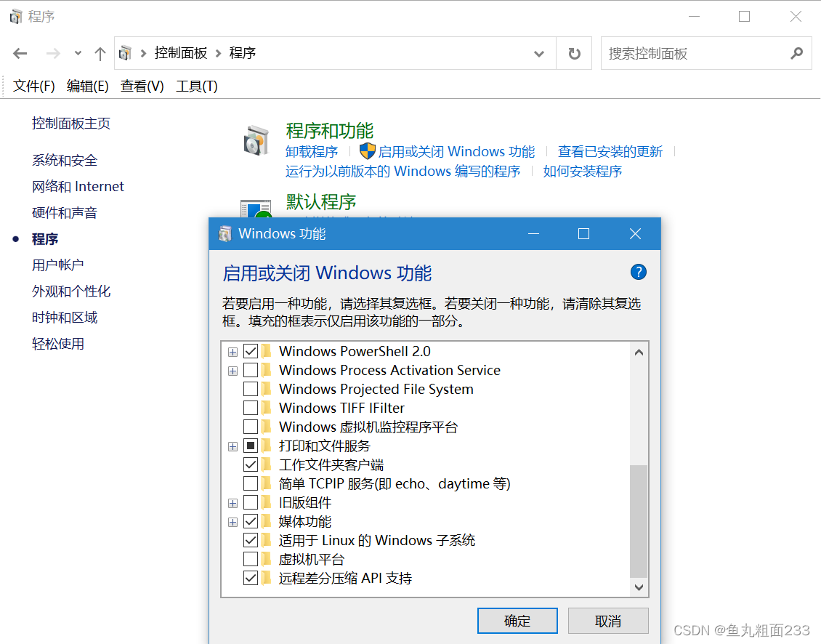Go to 时钟和区域 category
This screenshot has width=821, height=644.
[x=65, y=318]
